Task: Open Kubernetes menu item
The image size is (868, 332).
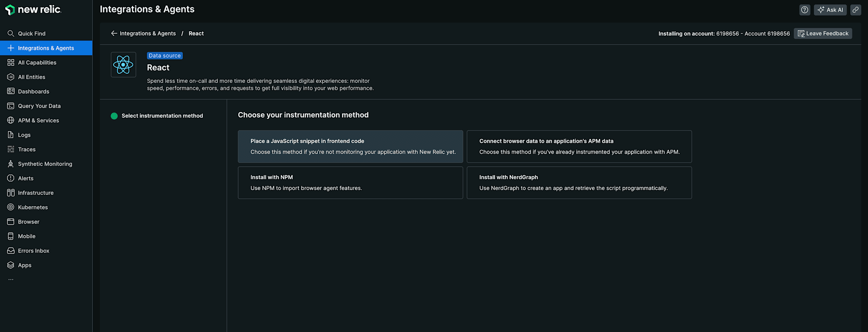Action: coord(46,207)
